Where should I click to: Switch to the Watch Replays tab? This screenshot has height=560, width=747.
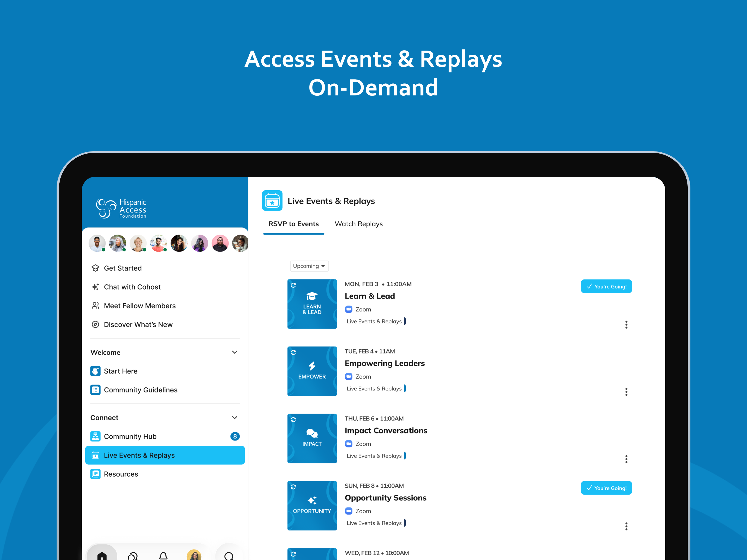358,224
